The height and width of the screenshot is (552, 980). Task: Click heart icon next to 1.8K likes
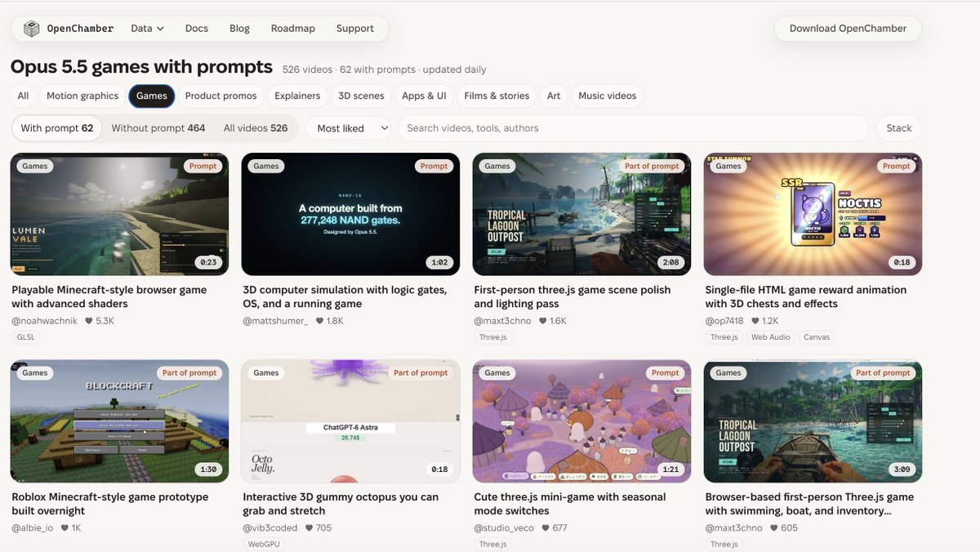[320, 321]
